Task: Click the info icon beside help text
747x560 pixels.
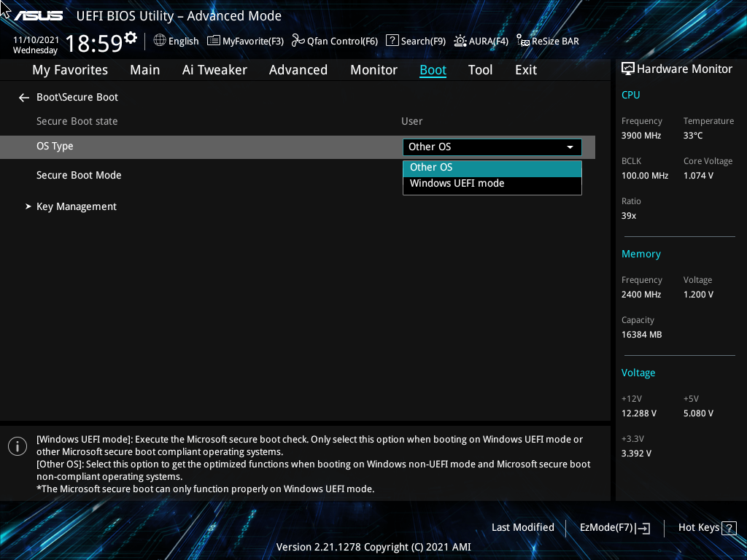Action: pyautogui.click(x=18, y=446)
